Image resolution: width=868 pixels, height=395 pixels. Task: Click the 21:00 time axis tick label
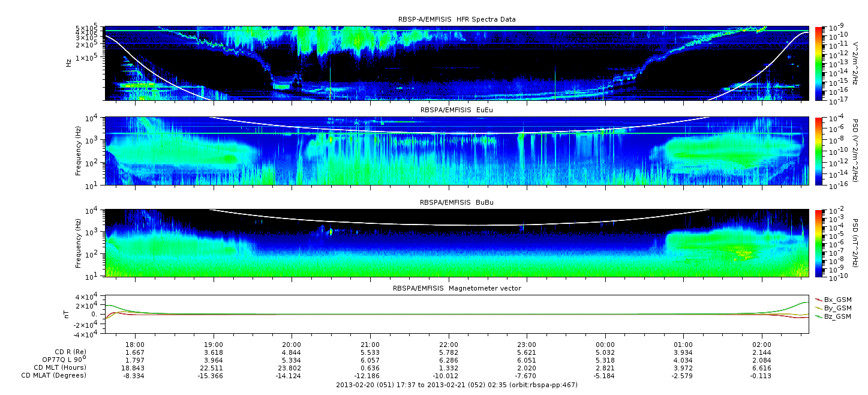[370, 345]
